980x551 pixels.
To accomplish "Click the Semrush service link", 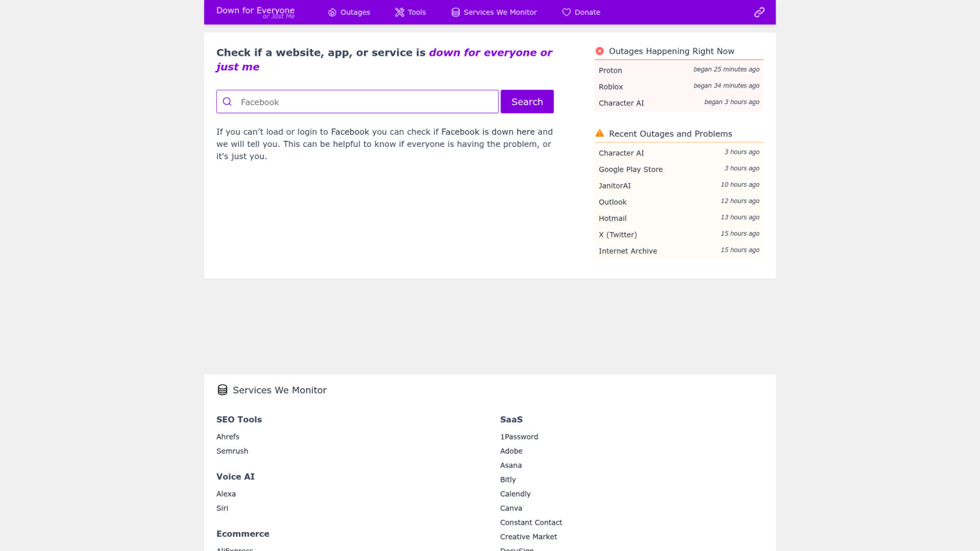I will 232,451.
